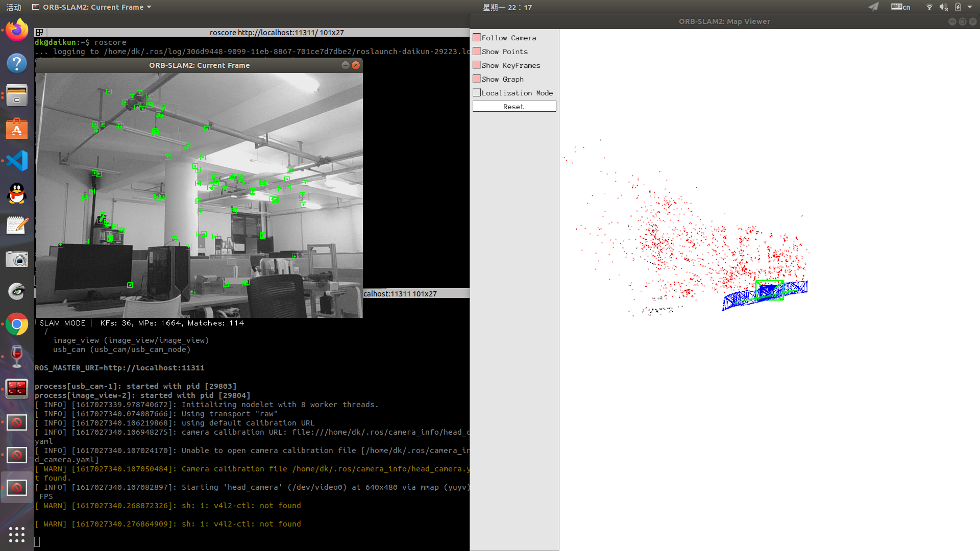This screenshot has width=980, height=551.
Task: Open the cn input source menu
Action: point(901,7)
